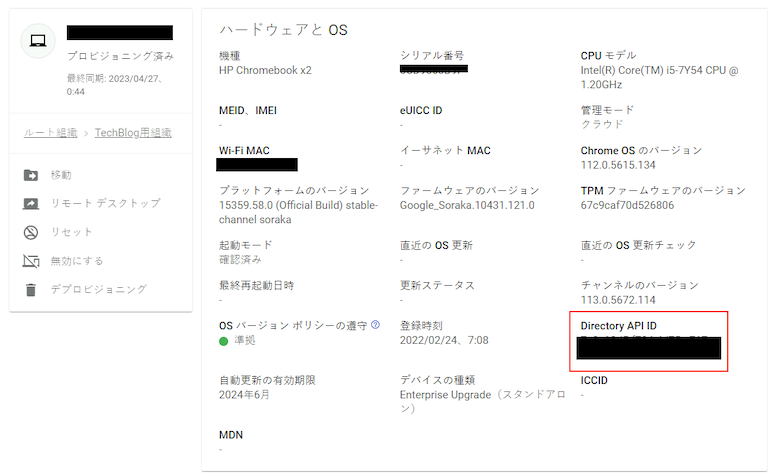
Task: Click firmware version Google_Soraka.10431.121.0
Action: pos(467,205)
